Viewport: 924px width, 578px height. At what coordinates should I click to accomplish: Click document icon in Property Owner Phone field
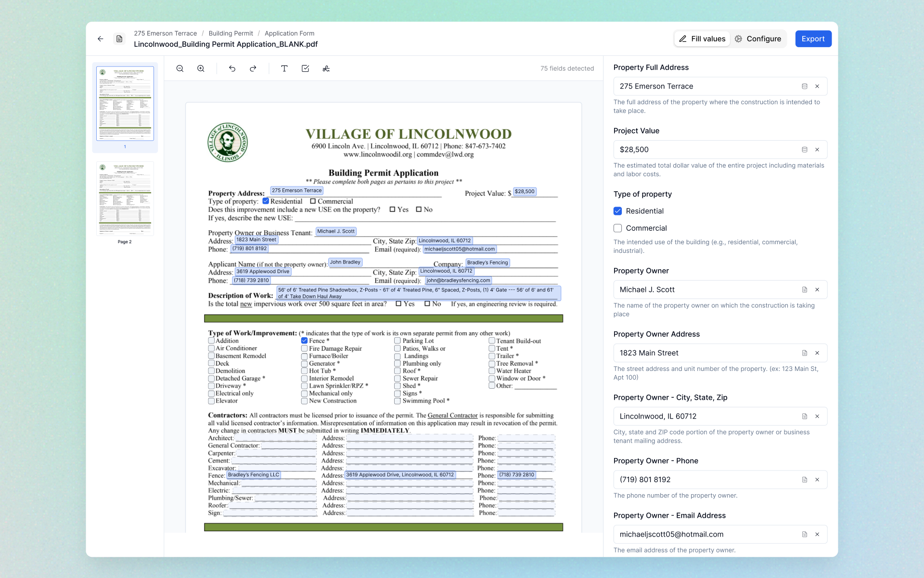click(x=804, y=480)
